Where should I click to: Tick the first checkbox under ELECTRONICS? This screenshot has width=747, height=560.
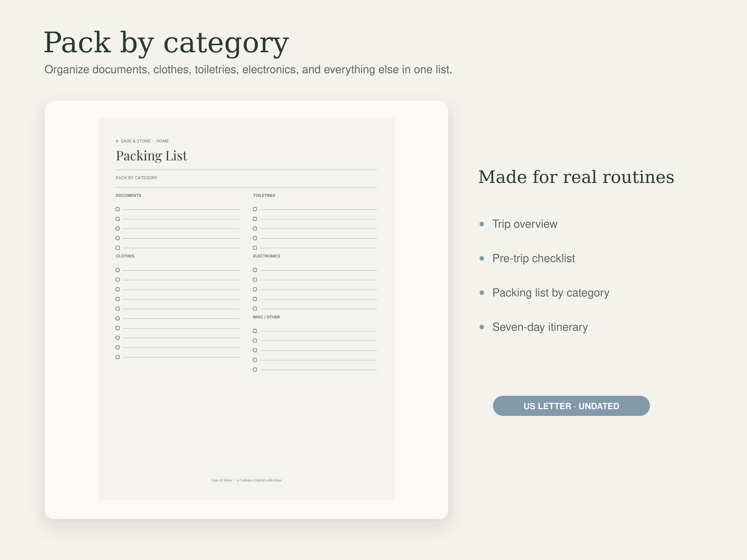tap(255, 270)
